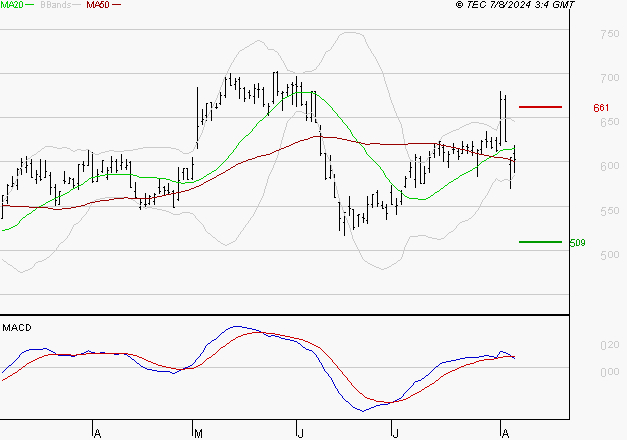Click the second J month marker
The height and width of the screenshot is (440, 627).
coord(395,433)
